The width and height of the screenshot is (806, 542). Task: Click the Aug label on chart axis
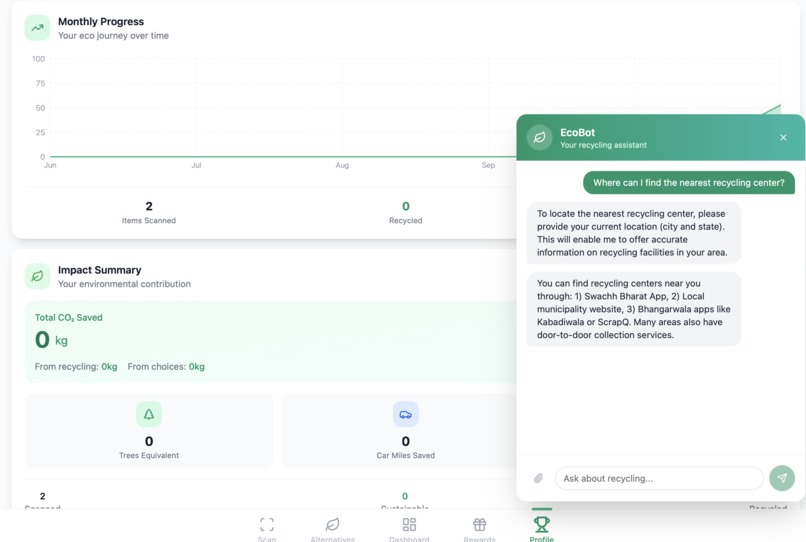coord(342,165)
